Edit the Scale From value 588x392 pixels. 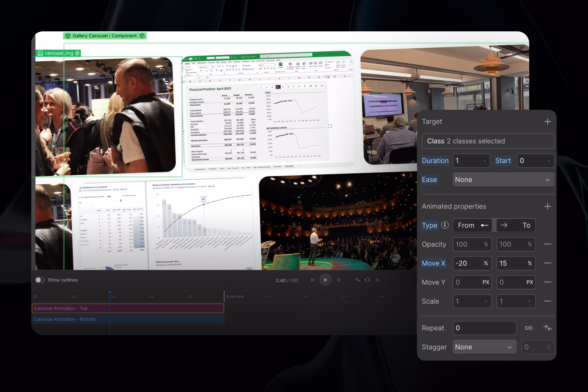click(472, 301)
